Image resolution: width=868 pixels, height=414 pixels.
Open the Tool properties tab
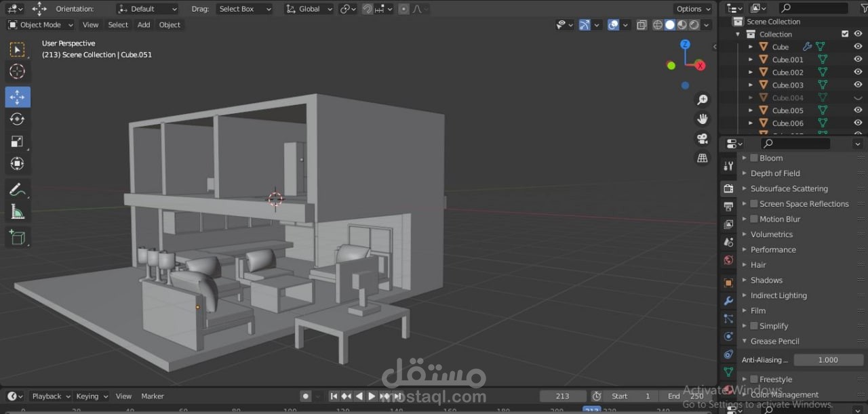click(728, 165)
